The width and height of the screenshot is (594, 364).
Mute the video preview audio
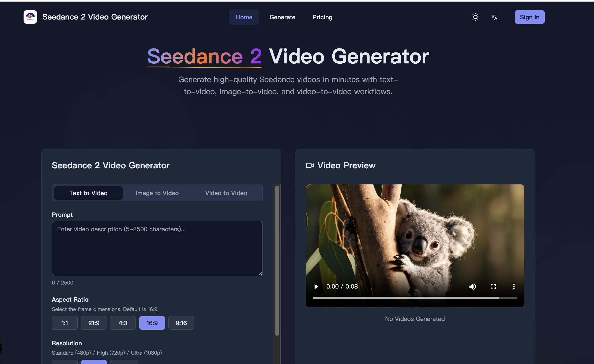click(473, 286)
